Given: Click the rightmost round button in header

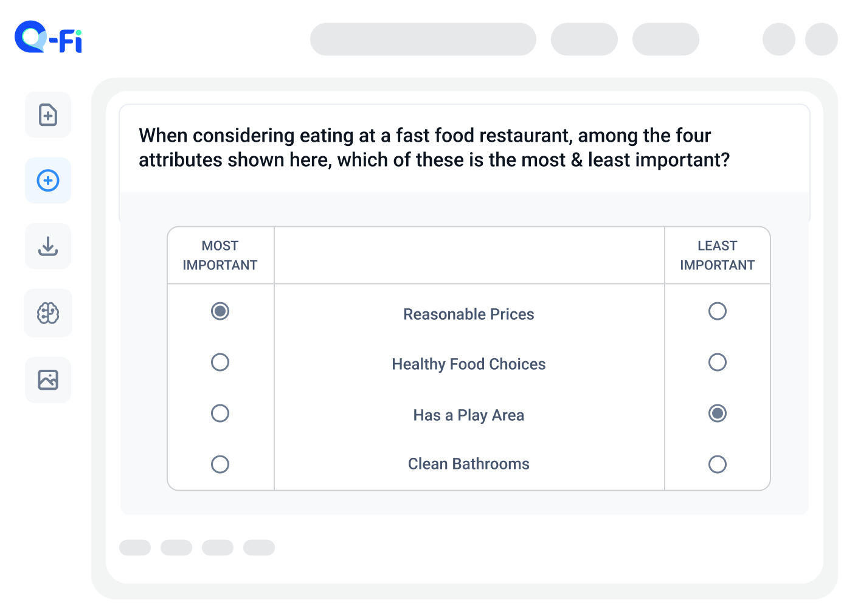Looking at the screenshot, I should coord(822,40).
